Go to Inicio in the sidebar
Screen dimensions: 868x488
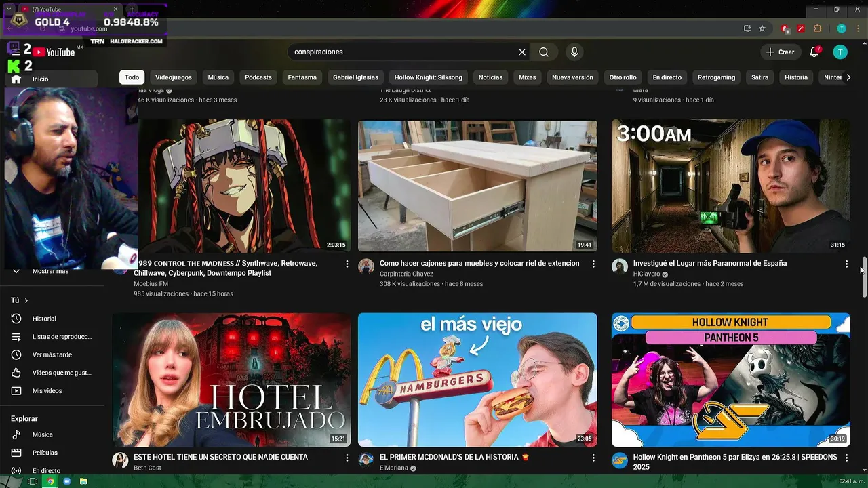pyautogui.click(x=50, y=79)
